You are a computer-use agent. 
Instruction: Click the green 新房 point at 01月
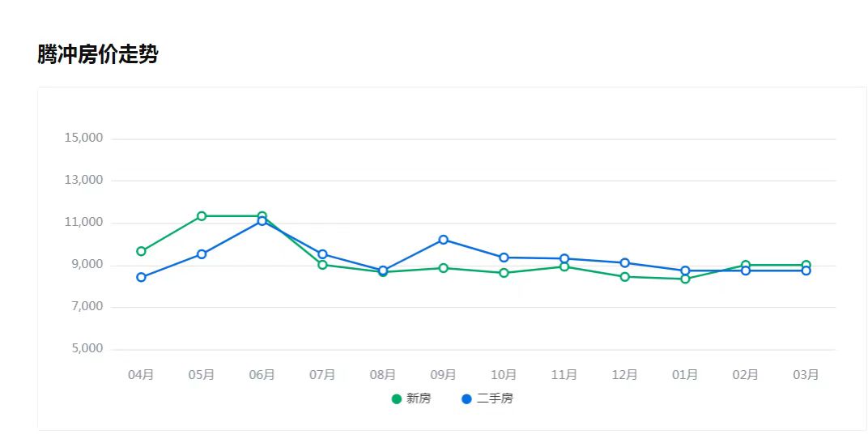click(x=685, y=279)
